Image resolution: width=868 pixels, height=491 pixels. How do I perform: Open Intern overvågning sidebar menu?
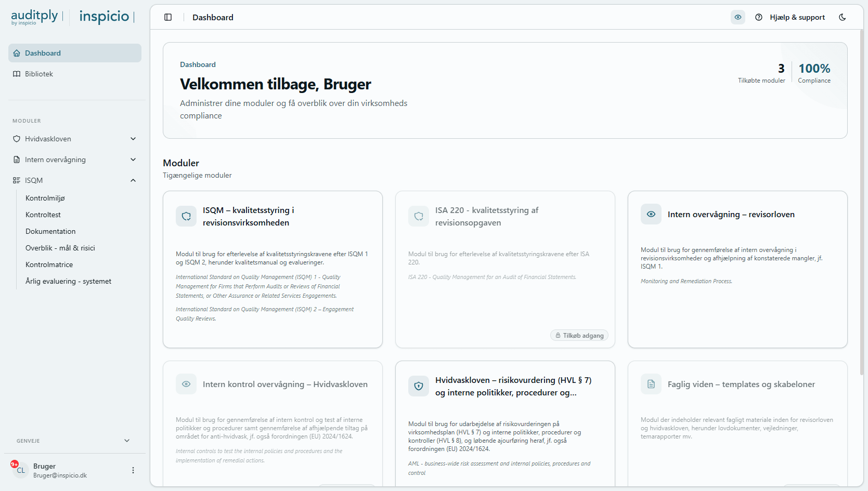coord(75,160)
